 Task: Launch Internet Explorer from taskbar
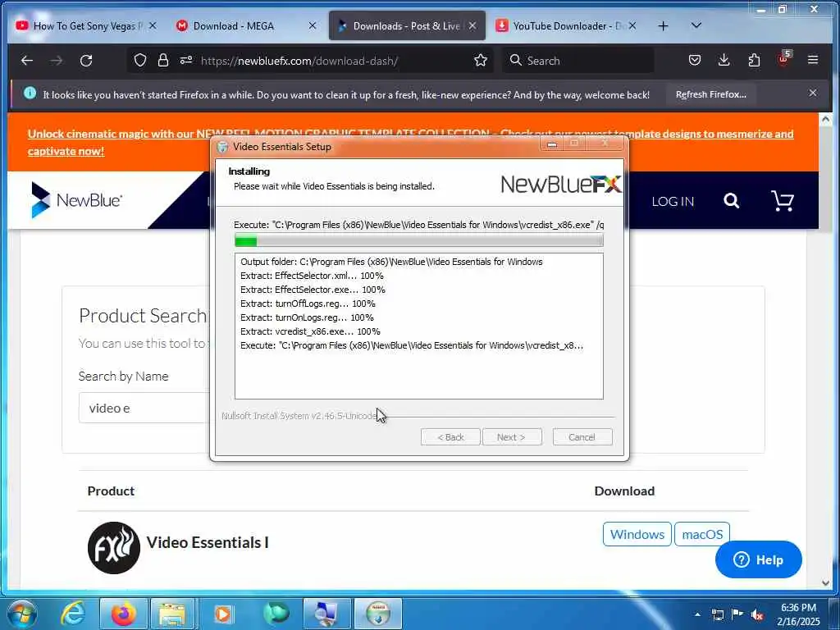[x=72, y=614]
